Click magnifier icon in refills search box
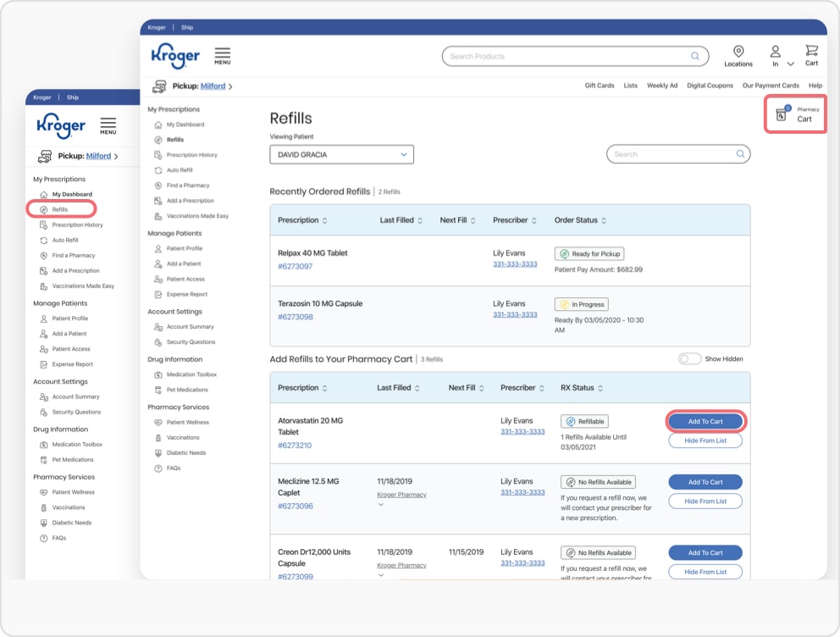This screenshot has width=840, height=637. [x=740, y=154]
